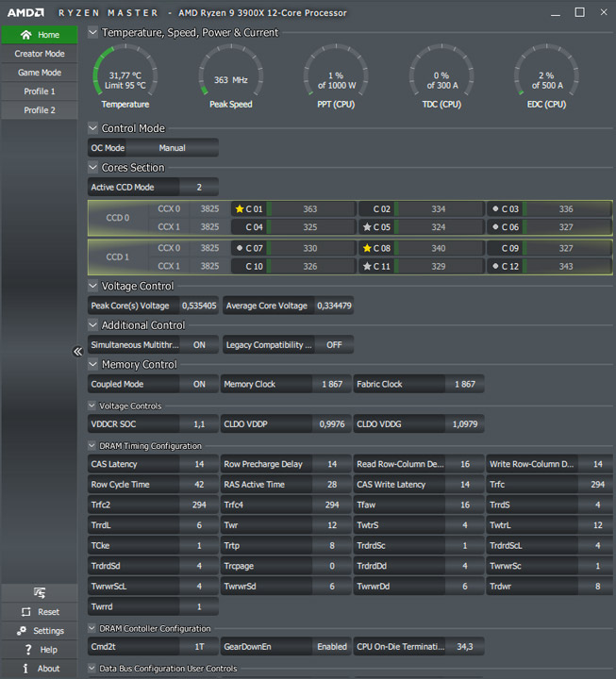Open the About page label
The height and width of the screenshot is (679, 616).
pyautogui.click(x=48, y=669)
